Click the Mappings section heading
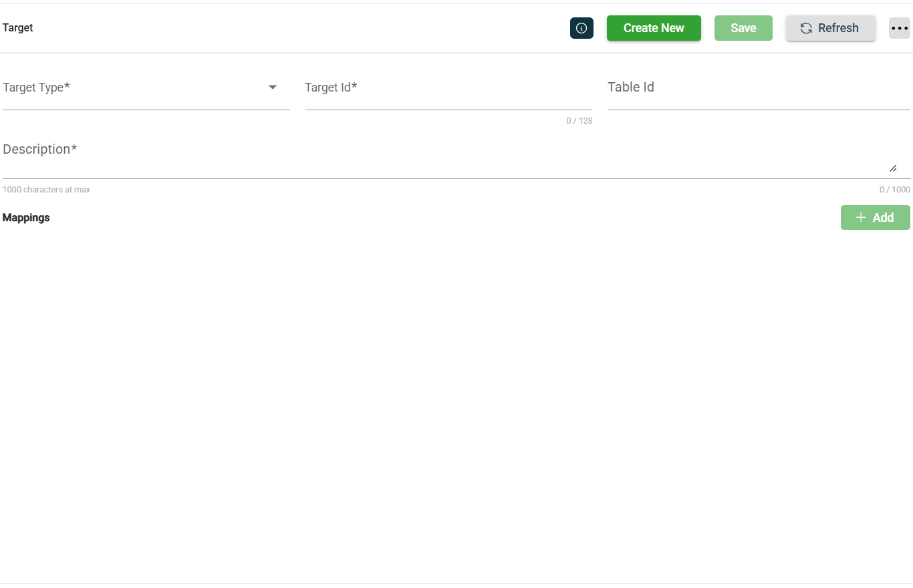The height and width of the screenshot is (588, 913). click(26, 218)
